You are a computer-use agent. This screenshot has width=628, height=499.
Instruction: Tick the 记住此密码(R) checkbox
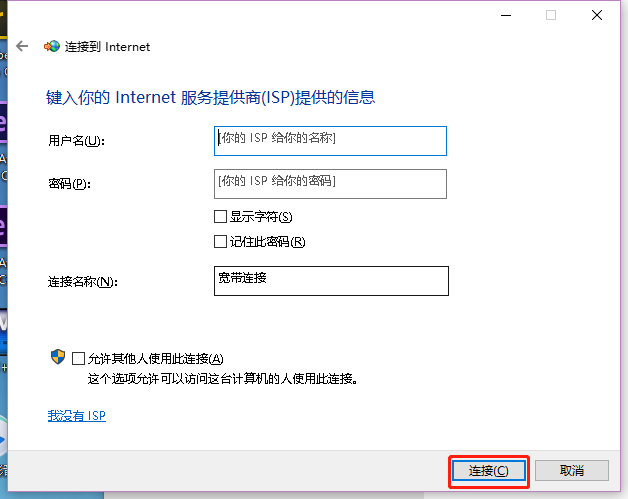(x=220, y=241)
